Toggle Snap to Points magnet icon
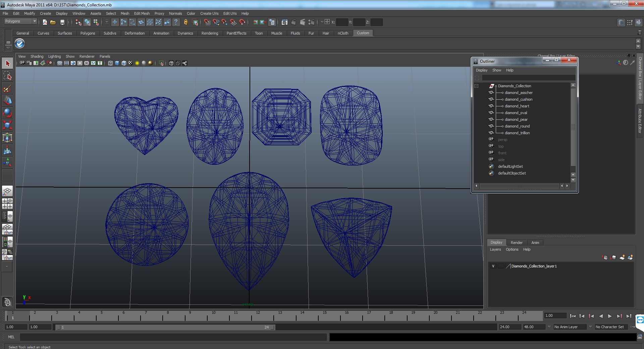Screen dimensions: 644x349 [x=224, y=22]
